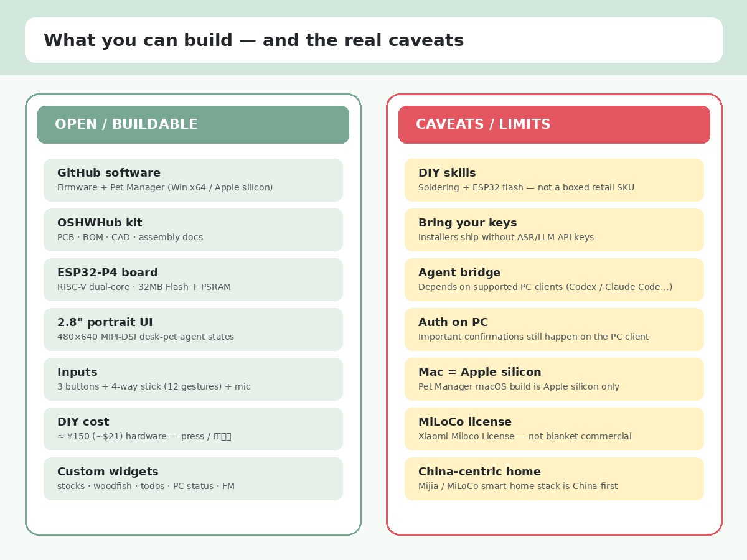Click the Auth on PC heading
Viewport: 747px width, 560px height.
pyautogui.click(x=453, y=322)
